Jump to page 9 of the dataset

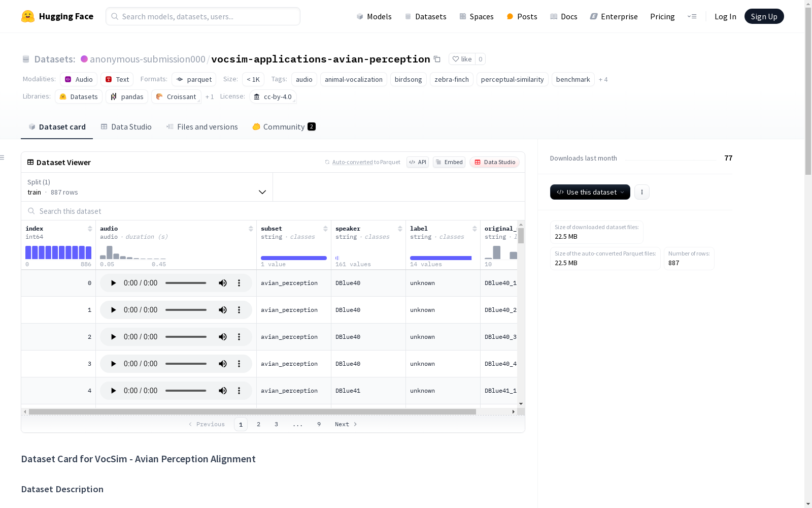[x=319, y=424]
